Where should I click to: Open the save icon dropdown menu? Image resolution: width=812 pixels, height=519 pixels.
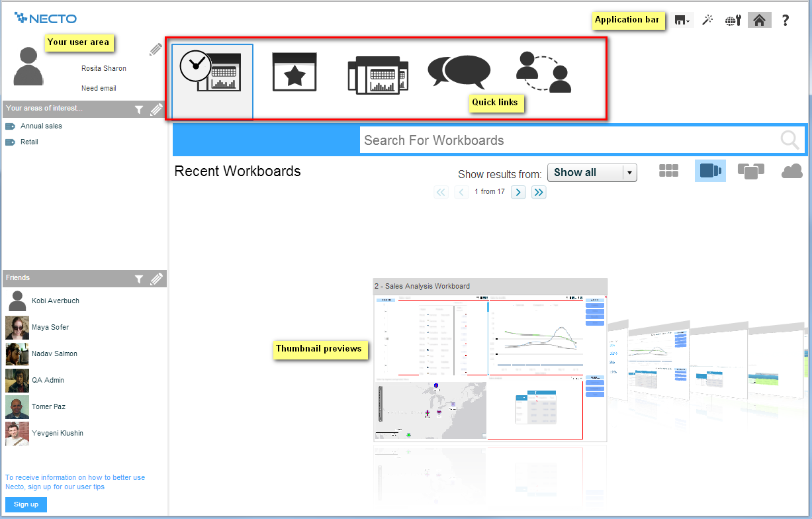pos(682,21)
